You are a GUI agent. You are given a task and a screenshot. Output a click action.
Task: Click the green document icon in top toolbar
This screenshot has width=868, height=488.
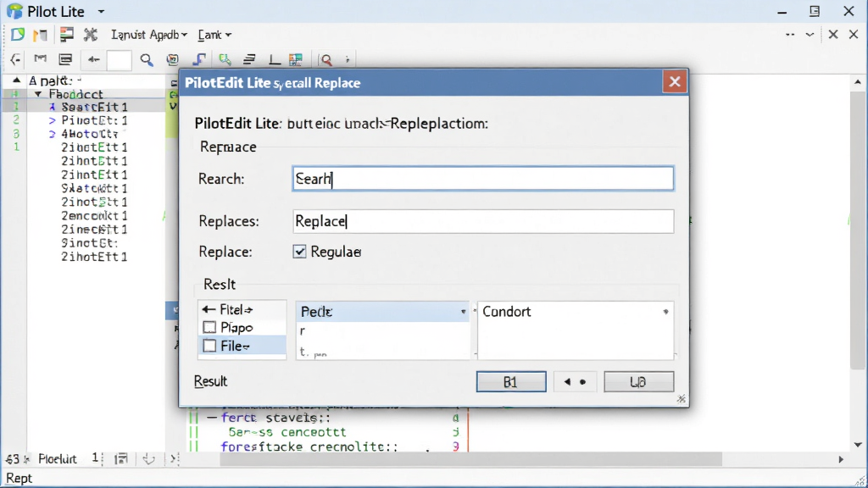(x=18, y=34)
